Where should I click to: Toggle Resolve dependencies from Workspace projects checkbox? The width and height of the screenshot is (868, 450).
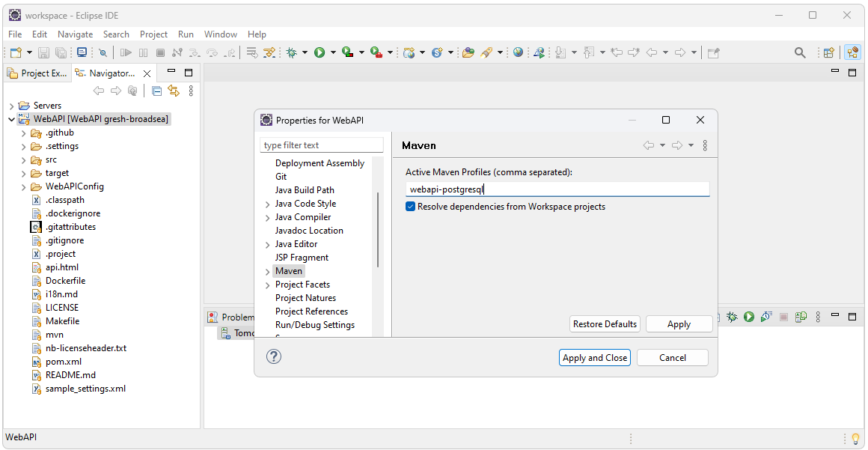tap(410, 207)
